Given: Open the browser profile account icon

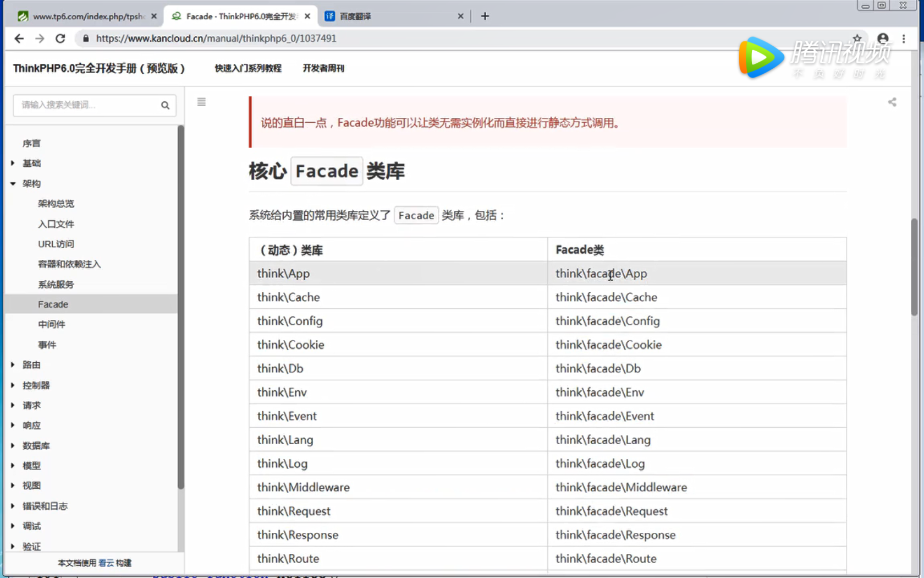Looking at the screenshot, I should click(x=883, y=39).
